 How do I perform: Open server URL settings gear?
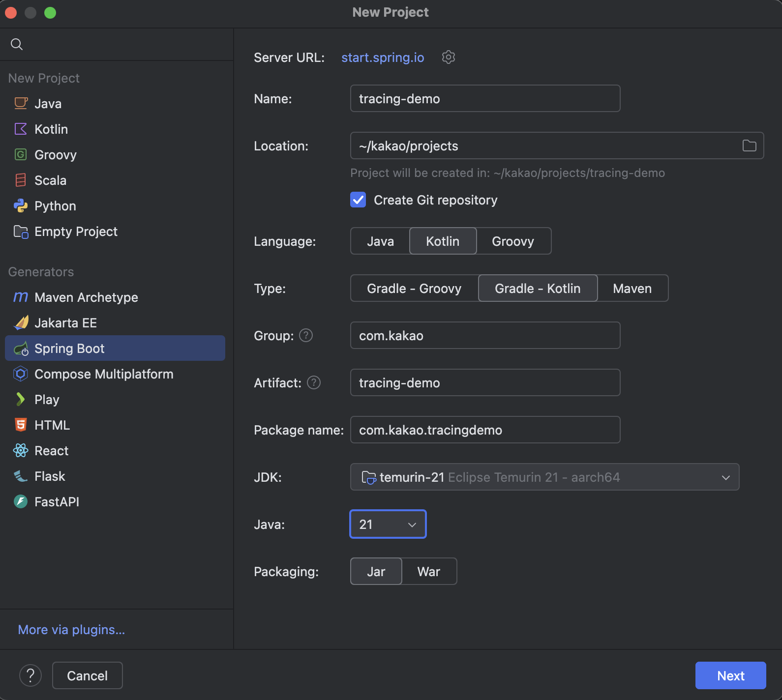[448, 57]
